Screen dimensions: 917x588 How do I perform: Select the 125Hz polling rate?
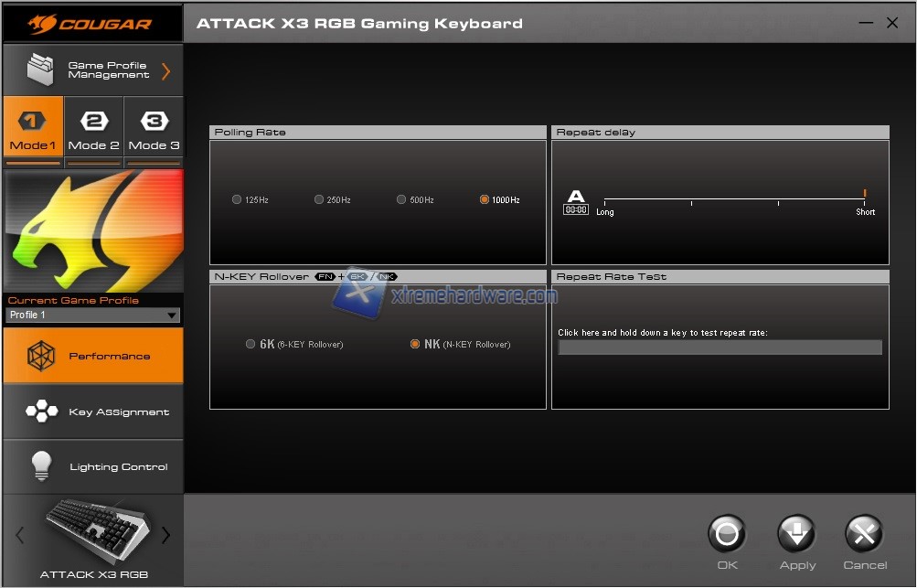pyautogui.click(x=237, y=199)
